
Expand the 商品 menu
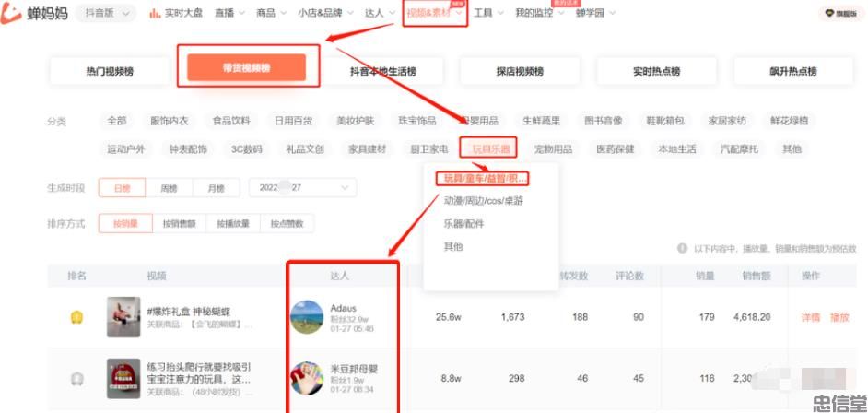coord(271,13)
